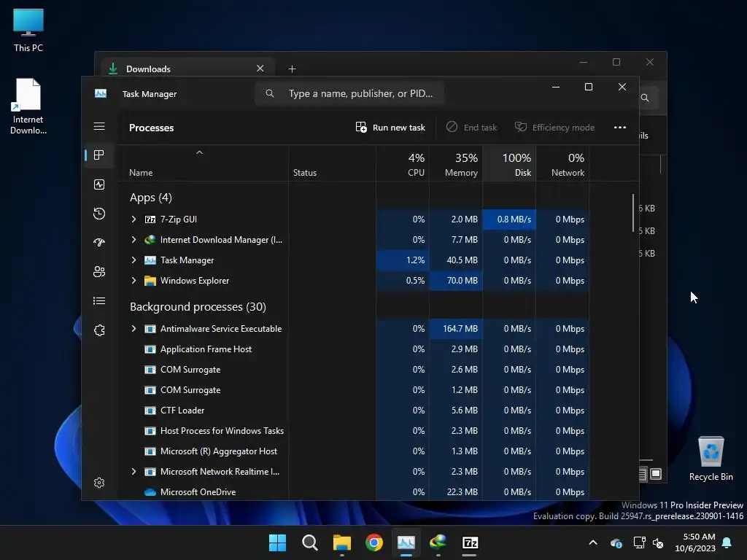Open network status icon in system tray
Viewport: 747px width, 560px height.
pyautogui.click(x=638, y=542)
